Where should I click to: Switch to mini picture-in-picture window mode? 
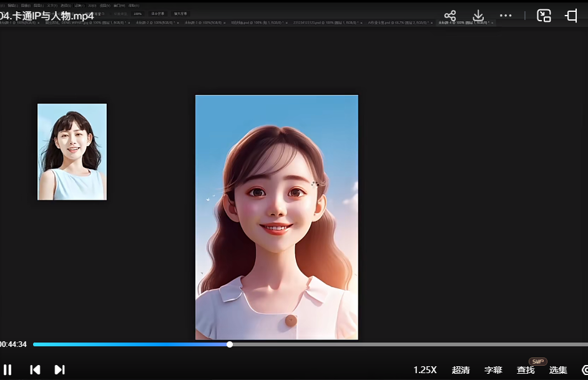click(544, 16)
